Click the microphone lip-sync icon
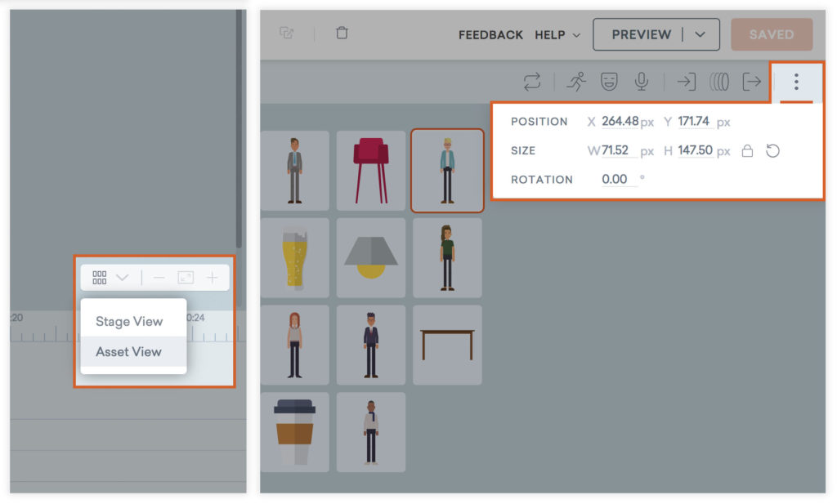The height and width of the screenshot is (504, 837). (642, 82)
